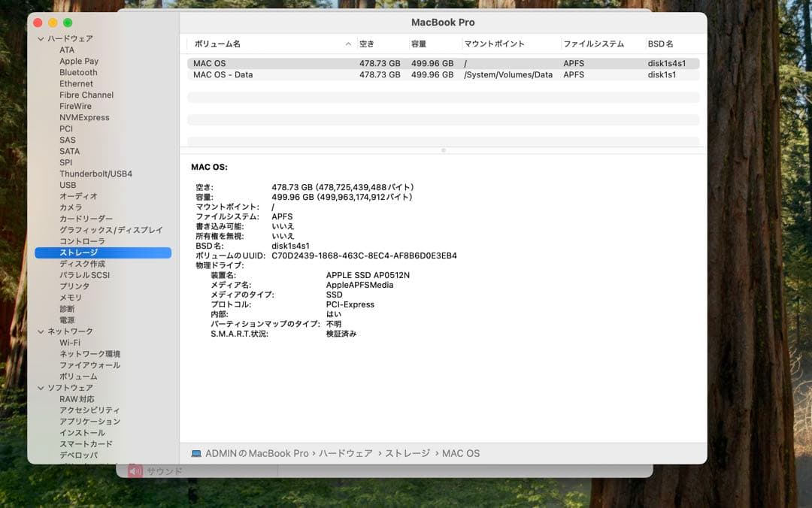Screen dimensions: 812x508
Task: Click the speaker icon on the サウンド window
Action: pos(134,471)
